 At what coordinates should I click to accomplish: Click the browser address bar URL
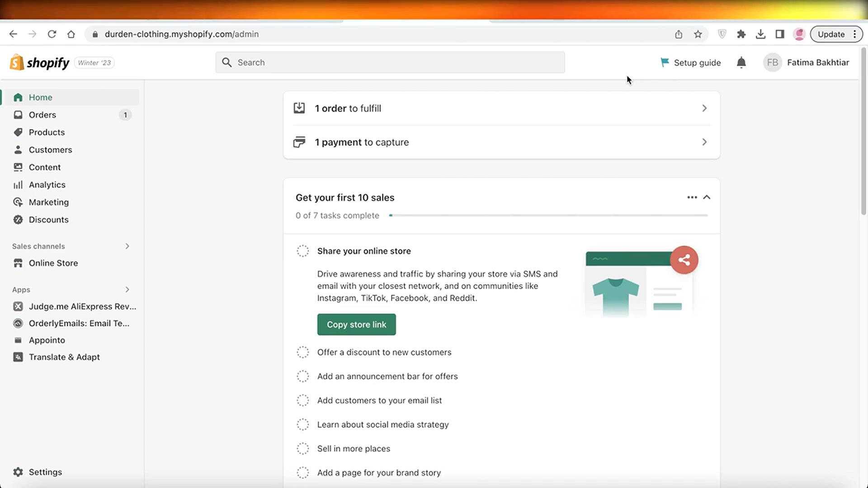(182, 34)
